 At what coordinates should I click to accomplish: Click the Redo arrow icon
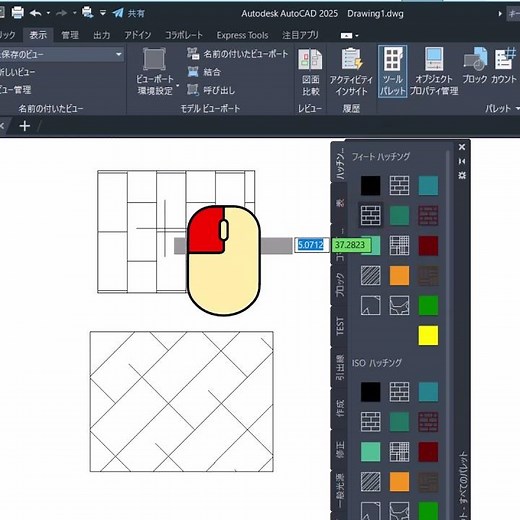pyautogui.click(x=62, y=13)
